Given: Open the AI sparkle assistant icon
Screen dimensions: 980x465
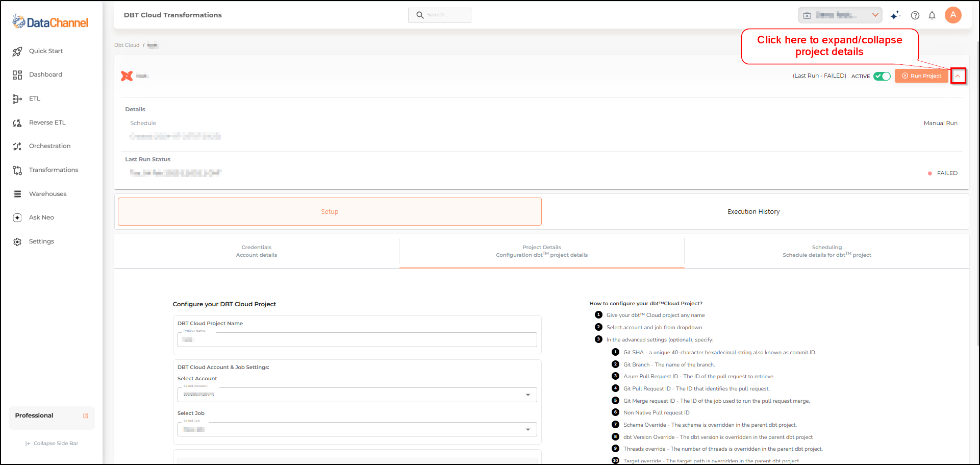Looking at the screenshot, I should [x=895, y=15].
